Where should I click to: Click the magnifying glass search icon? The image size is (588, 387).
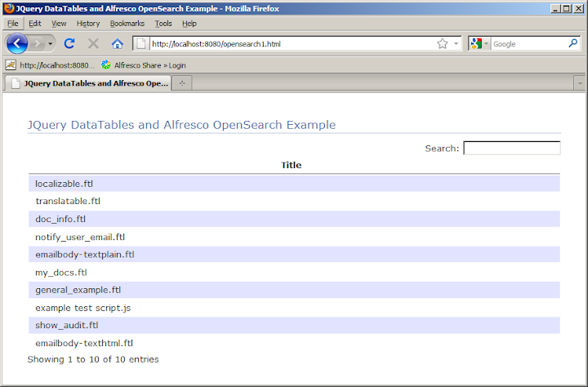click(x=572, y=43)
